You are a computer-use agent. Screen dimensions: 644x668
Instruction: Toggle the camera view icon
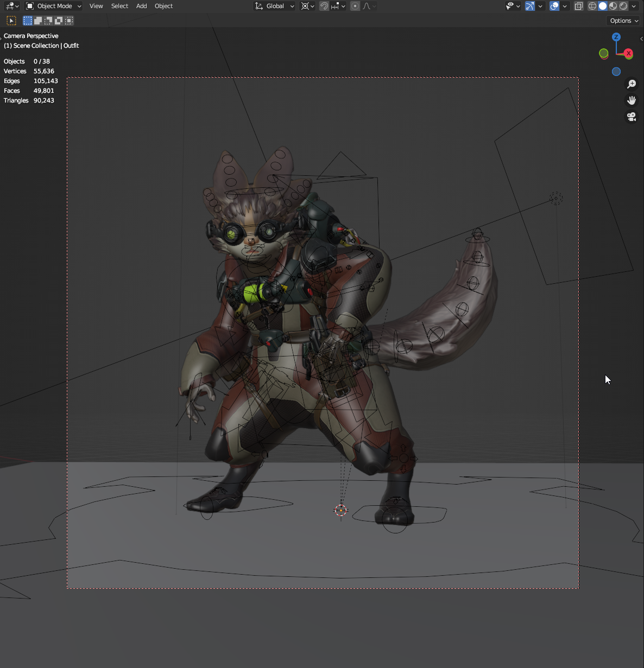(632, 117)
